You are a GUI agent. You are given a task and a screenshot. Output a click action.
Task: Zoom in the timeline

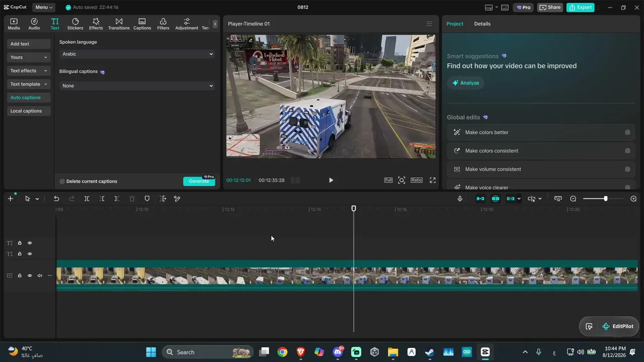click(x=633, y=199)
